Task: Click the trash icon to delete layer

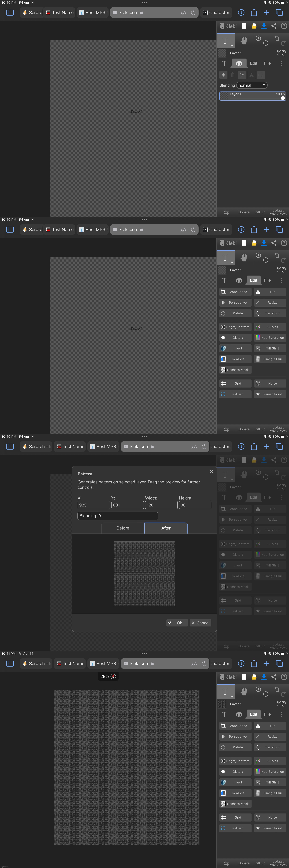Action: coord(233,75)
